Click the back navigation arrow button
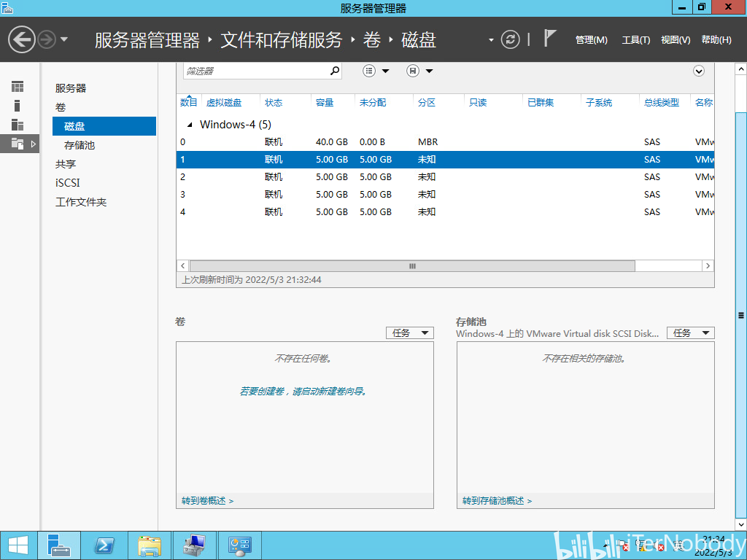The height and width of the screenshot is (560, 747). 21,39
